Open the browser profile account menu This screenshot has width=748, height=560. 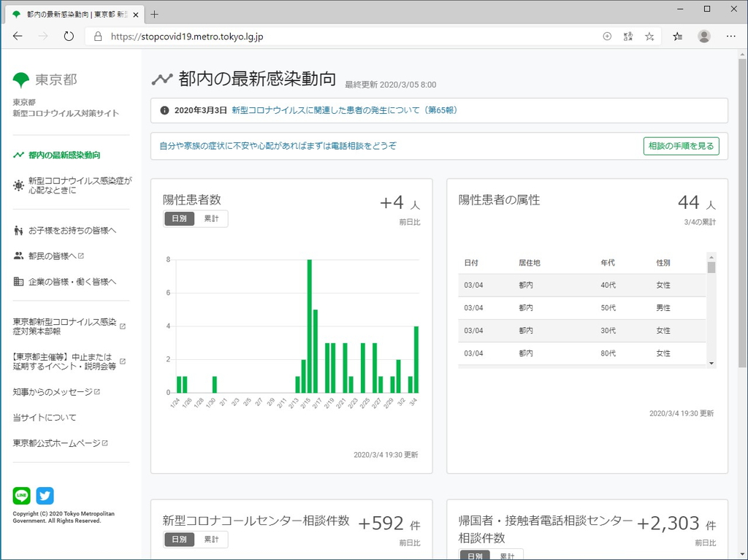(704, 35)
